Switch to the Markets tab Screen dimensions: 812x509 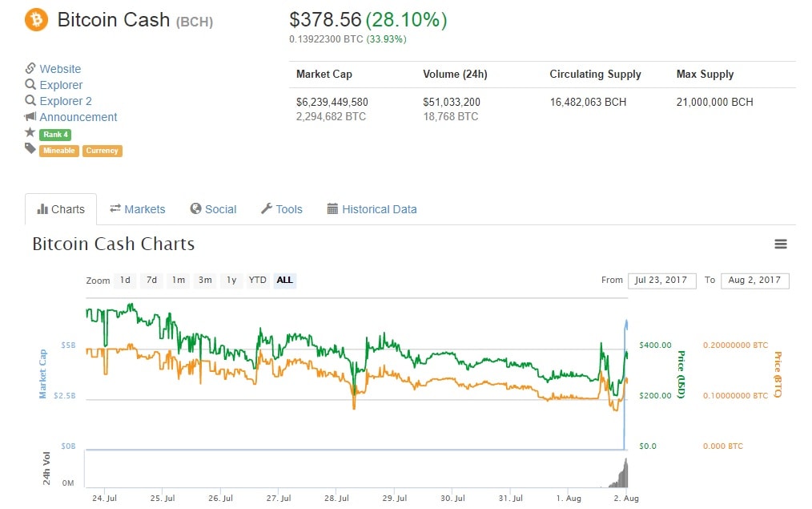click(x=138, y=209)
